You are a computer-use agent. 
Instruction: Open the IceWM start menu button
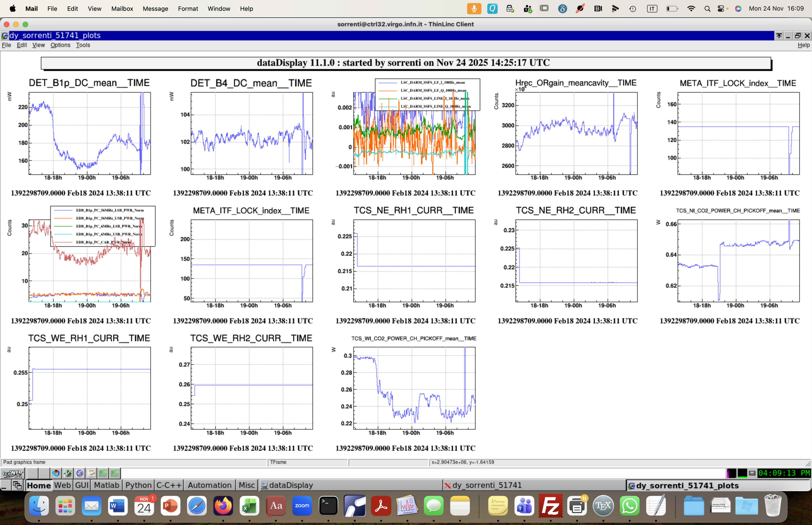[12, 473]
